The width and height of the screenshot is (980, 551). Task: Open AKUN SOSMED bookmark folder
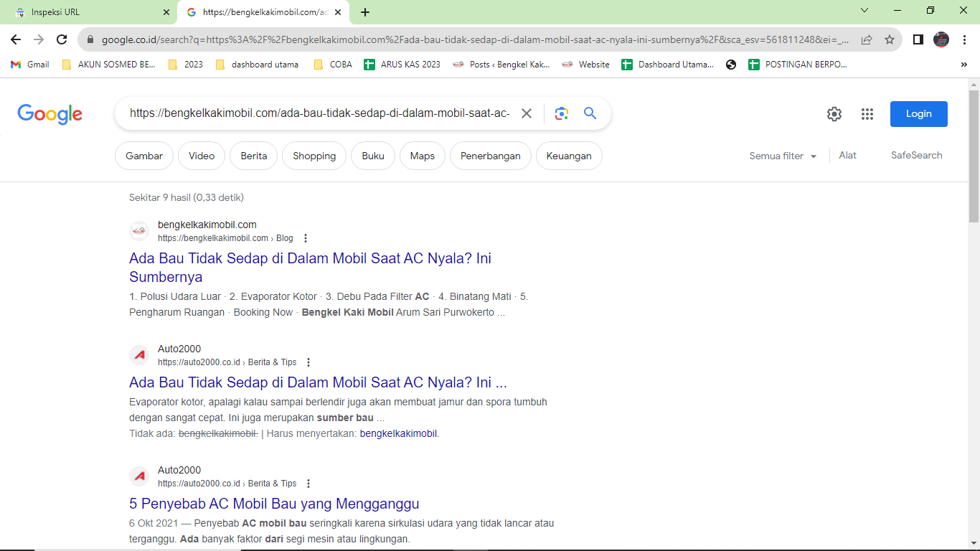(108, 65)
